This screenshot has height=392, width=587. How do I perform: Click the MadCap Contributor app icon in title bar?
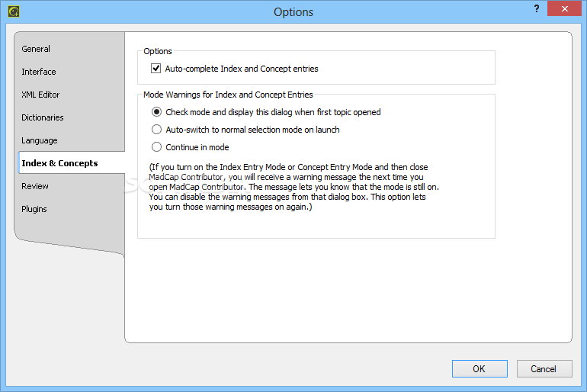14,11
